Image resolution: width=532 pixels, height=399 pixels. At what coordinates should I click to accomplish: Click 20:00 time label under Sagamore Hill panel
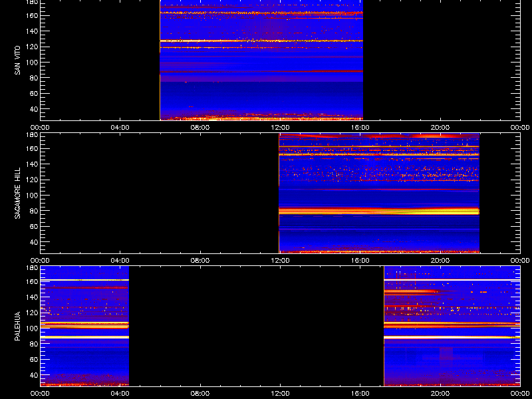click(440, 261)
